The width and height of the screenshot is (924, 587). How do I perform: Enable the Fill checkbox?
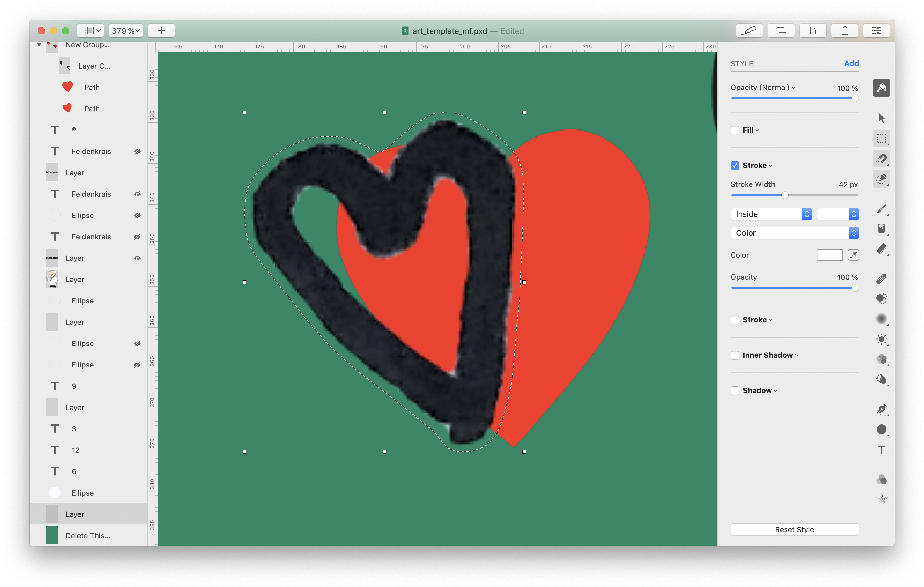(735, 130)
